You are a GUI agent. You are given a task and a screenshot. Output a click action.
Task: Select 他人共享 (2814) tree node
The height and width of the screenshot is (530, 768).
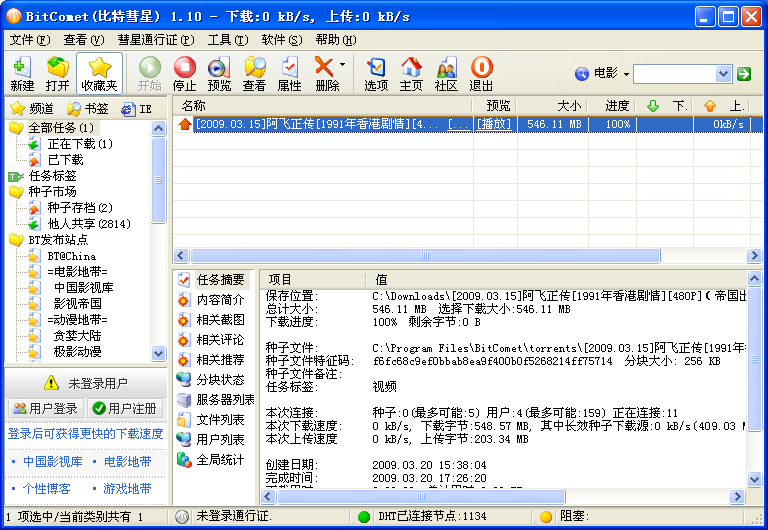(89, 224)
